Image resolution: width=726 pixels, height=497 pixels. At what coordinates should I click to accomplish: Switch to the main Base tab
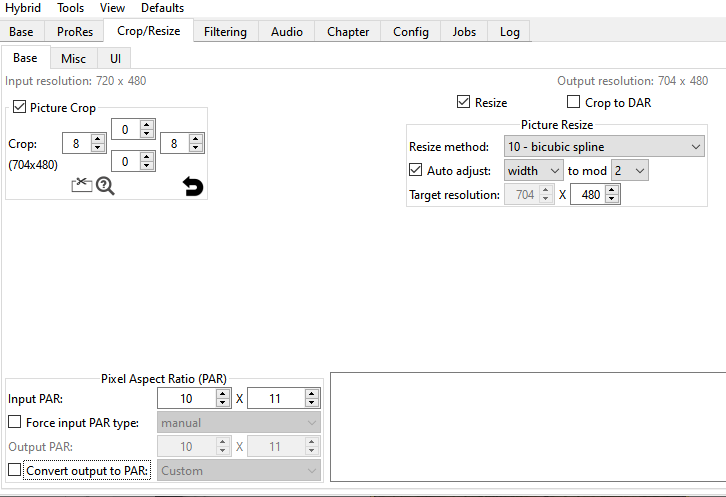point(21,31)
